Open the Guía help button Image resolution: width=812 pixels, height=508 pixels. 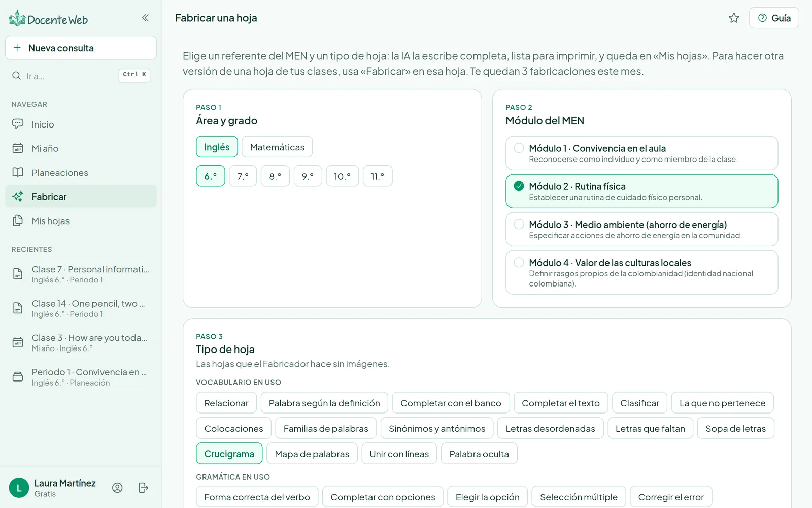(774, 18)
